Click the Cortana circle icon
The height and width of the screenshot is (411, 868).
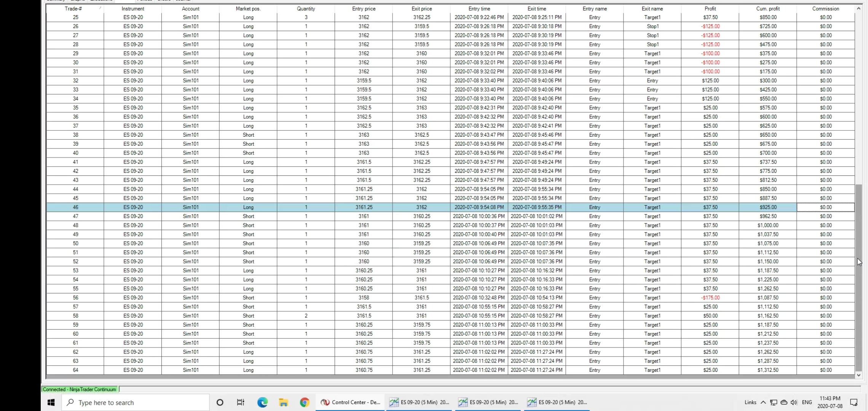point(220,402)
